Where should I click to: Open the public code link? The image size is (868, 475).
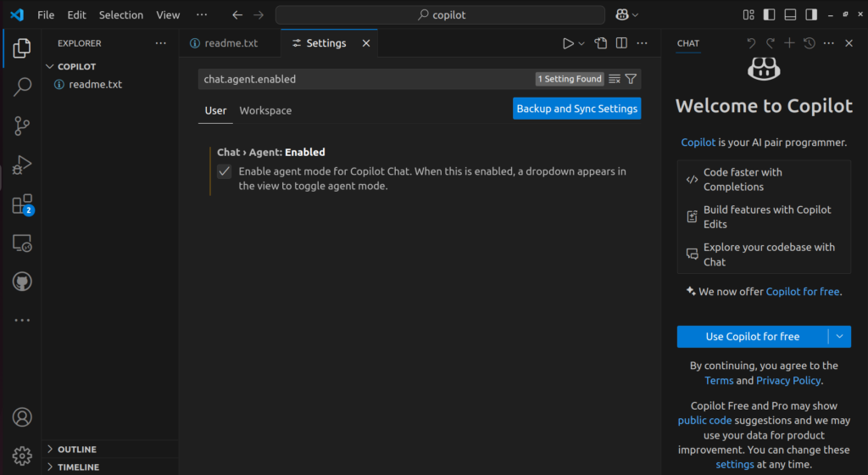[x=704, y=420]
